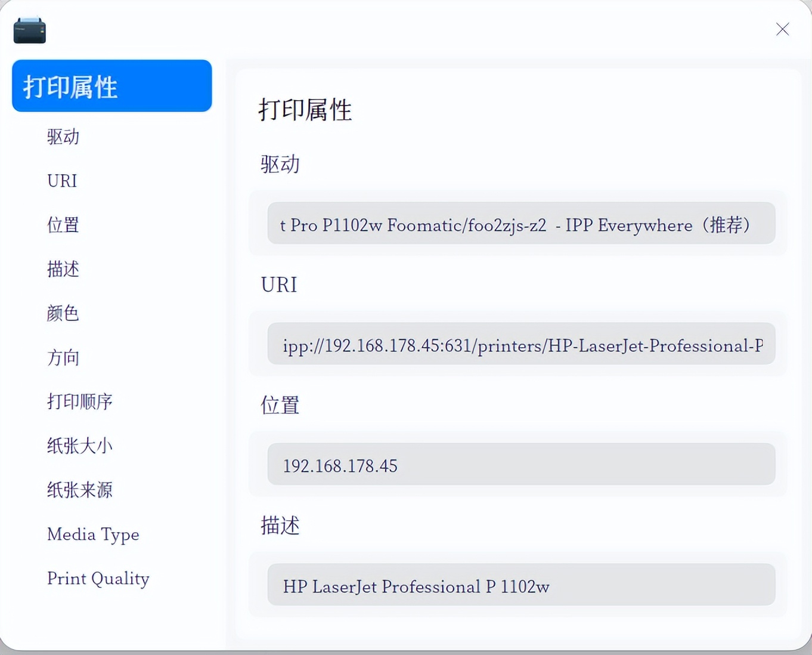Open the 纸张大小 section

79,446
